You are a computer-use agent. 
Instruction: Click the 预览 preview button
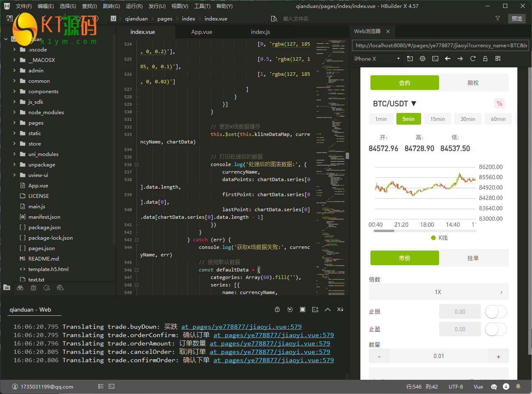coord(517,18)
